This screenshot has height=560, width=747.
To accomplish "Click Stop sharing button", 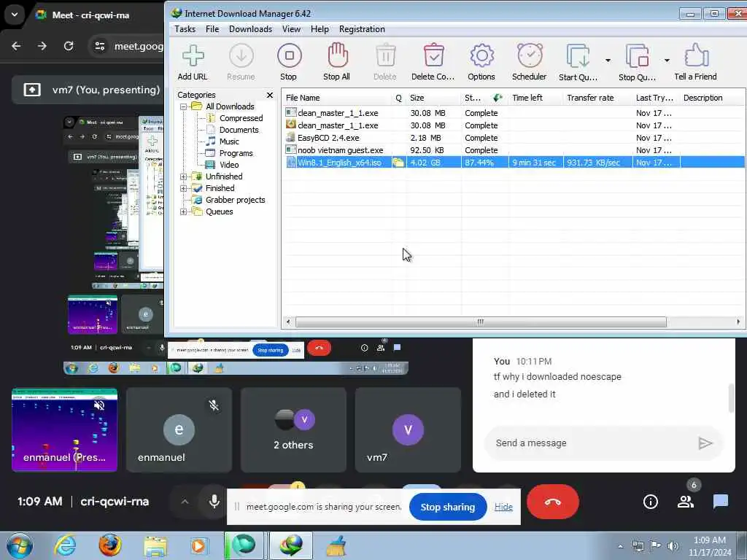I will 448,507.
